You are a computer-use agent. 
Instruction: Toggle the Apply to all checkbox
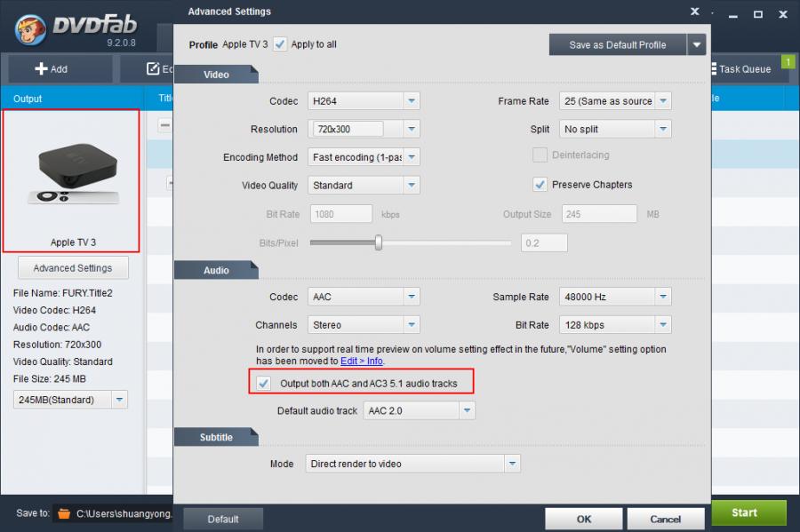point(281,44)
